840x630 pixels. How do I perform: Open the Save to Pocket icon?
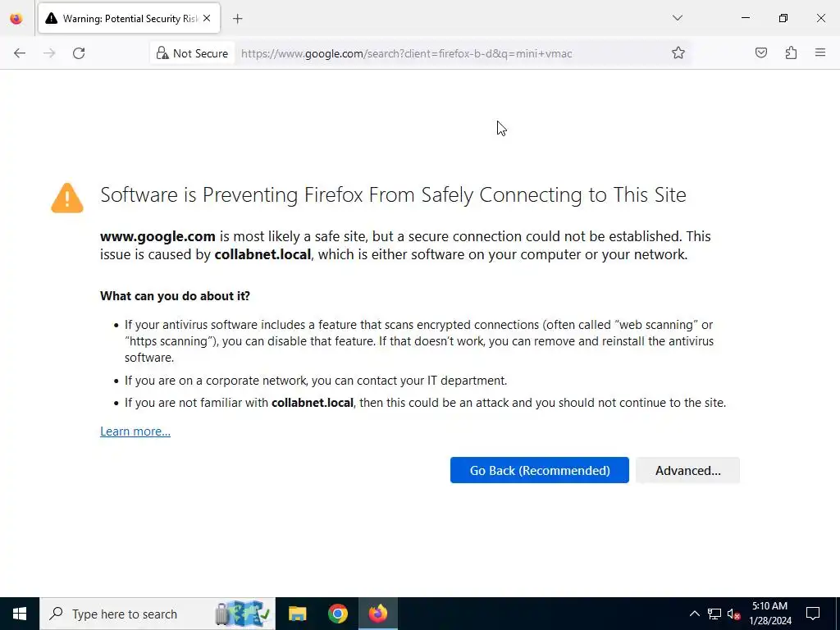761,53
